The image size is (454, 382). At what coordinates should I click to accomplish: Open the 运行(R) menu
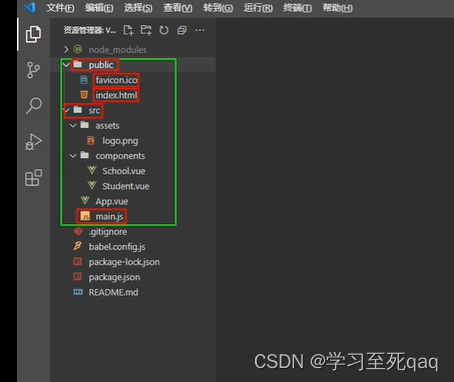(x=258, y=8)
